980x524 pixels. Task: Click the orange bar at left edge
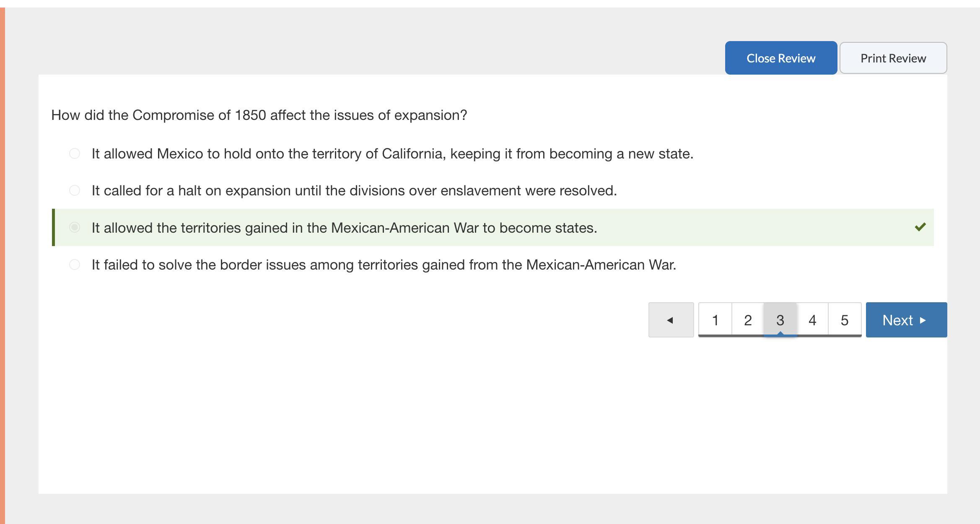click(2, 266)
